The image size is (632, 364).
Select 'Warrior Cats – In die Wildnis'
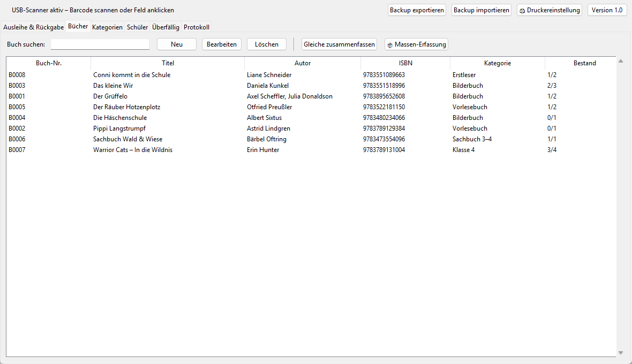pyautogui.click(x=311, y=149)
